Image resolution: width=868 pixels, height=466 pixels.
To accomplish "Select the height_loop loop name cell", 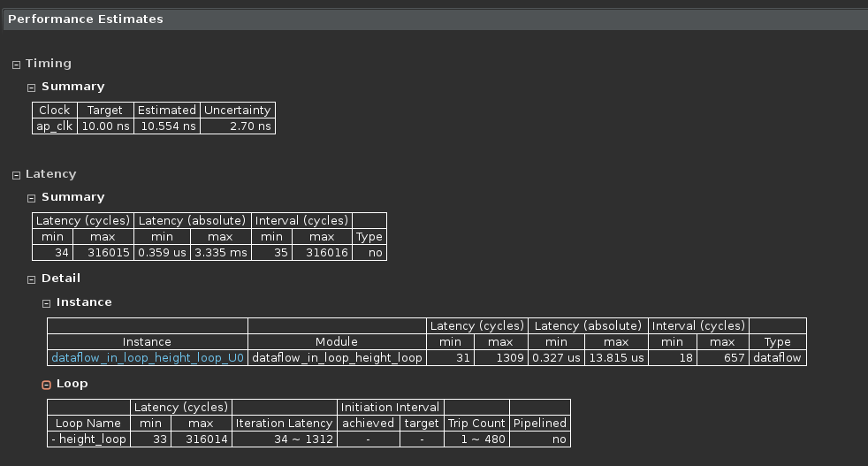I will [x=88, y=439].
